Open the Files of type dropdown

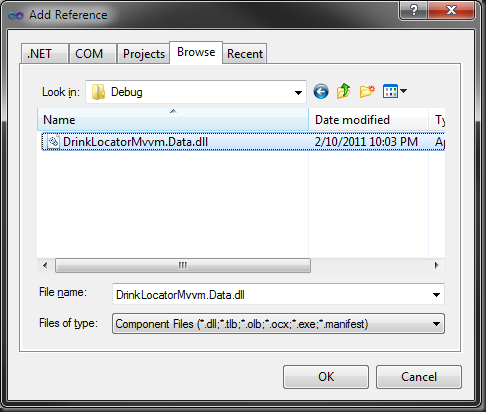pos(278,323)
